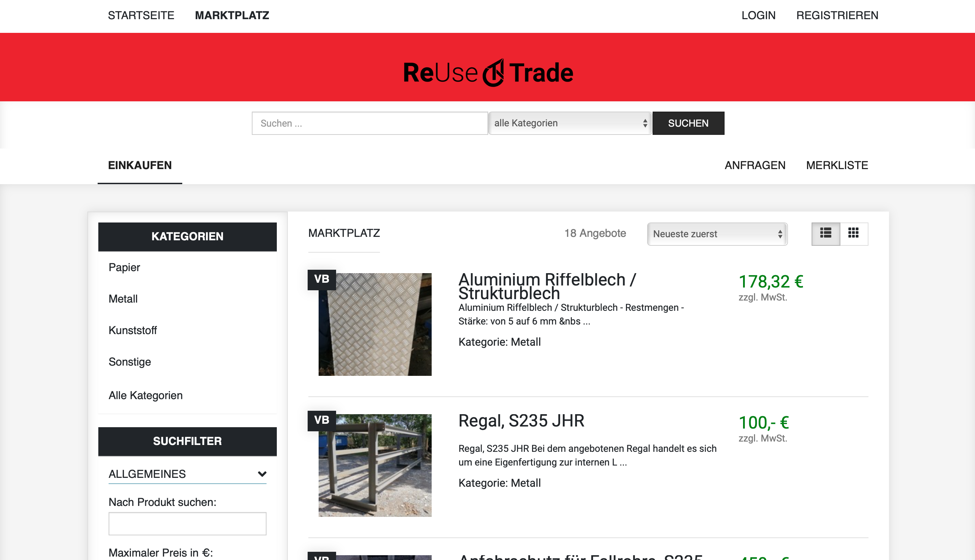Filter by the Metall category
This screenshot has height=560, width=975.
pyautogui.click(x=123, y=299)
